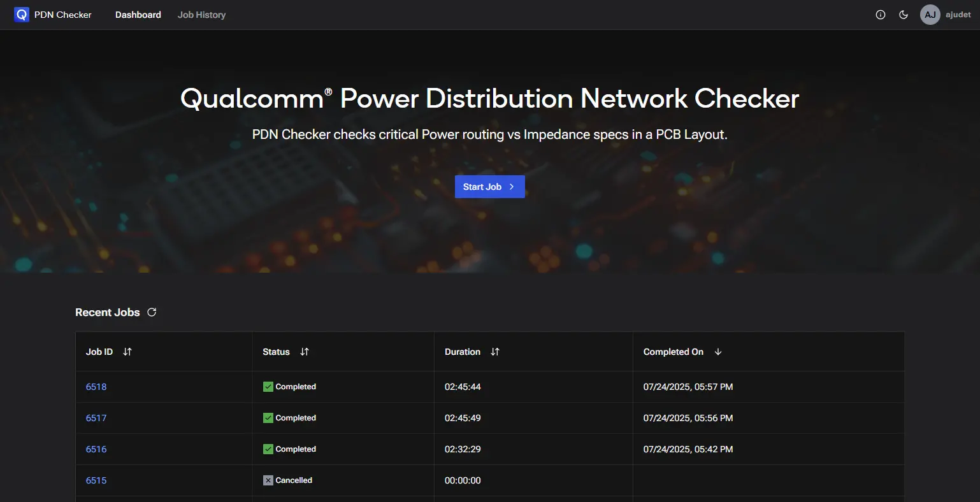Click the Qualcomm Q logo icon

point(22,15)
